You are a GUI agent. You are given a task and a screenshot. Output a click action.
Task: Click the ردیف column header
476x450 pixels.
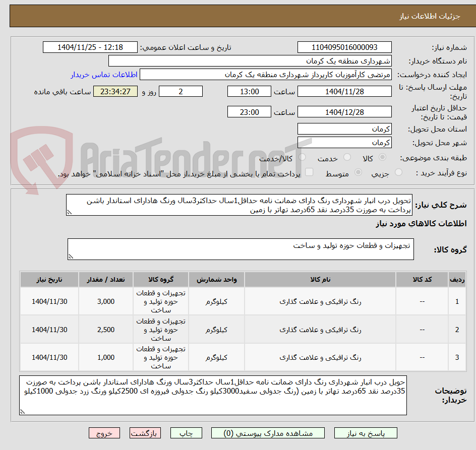pyautogui.click(x=457, y=280)
